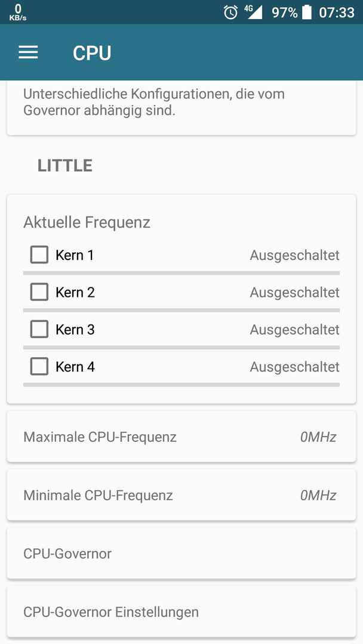Tap the Governor description card

pyautogui.click(x=181, y=107)
